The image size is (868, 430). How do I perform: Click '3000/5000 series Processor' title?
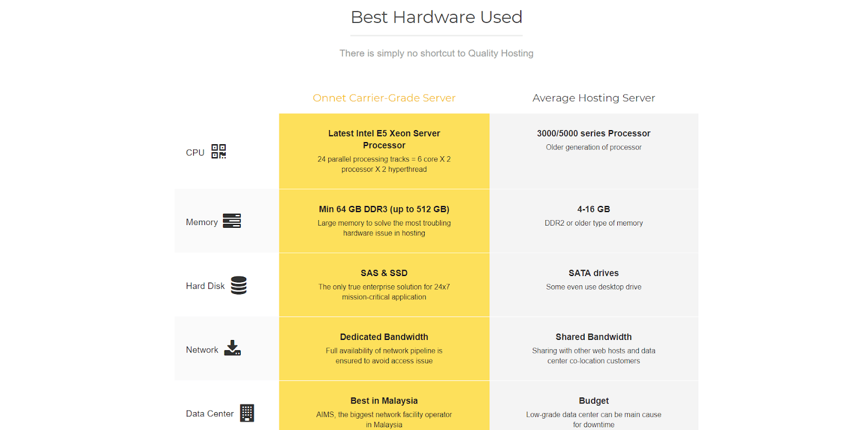593,133
